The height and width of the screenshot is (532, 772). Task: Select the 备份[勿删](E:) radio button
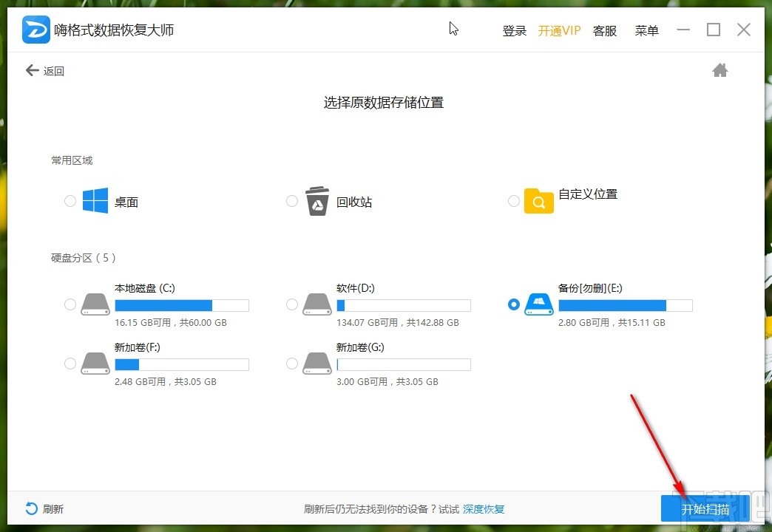513,304
